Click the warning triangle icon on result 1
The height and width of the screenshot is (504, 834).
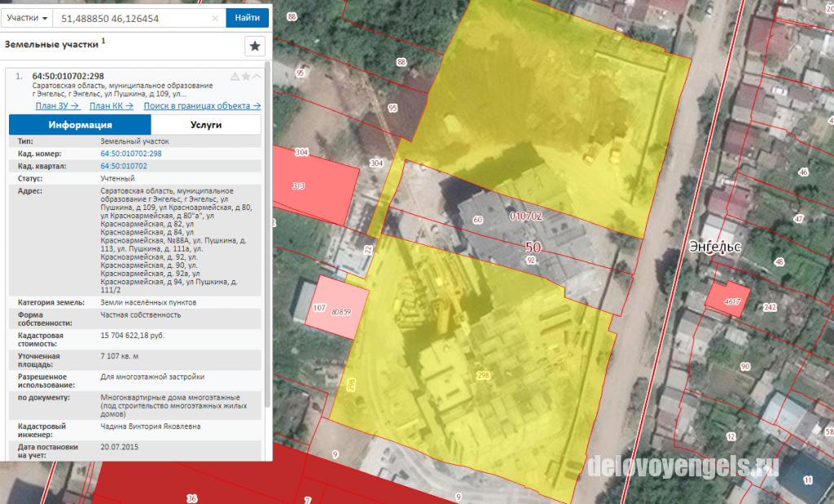[235, 77]
